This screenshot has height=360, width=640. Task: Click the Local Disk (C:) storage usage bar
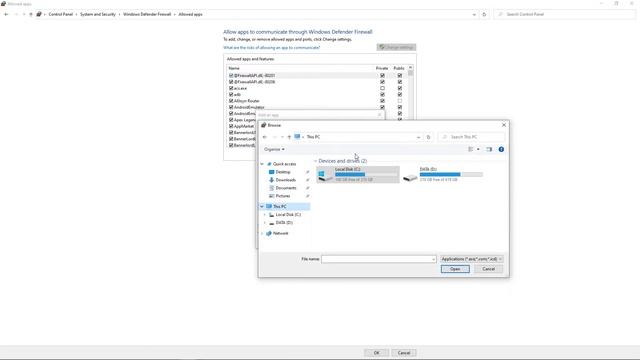tap(366, 174)
